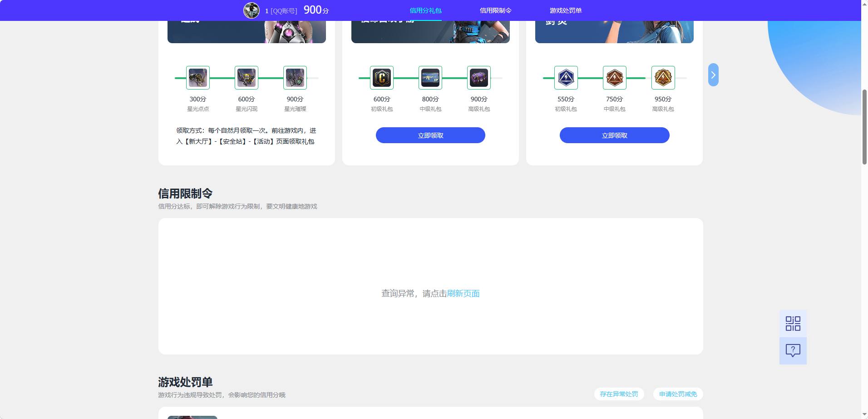The height and width of the screenshot is (419, 868).
Task: Click the user avatar in top bar
Action: (251, 10)
